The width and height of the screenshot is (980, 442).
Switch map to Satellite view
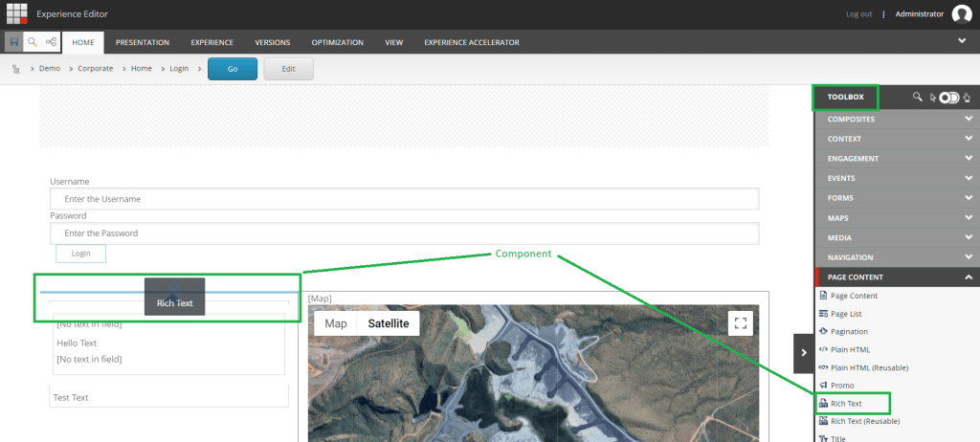[x=388, y=323]
